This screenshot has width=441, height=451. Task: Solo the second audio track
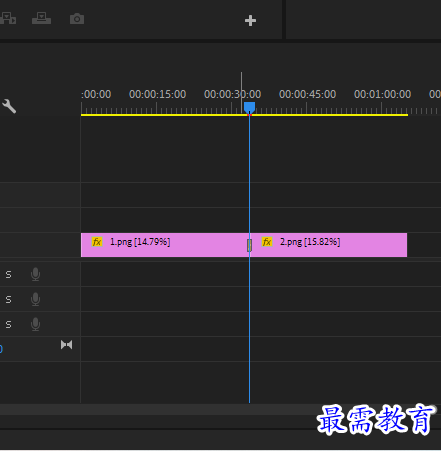point(9,300)
